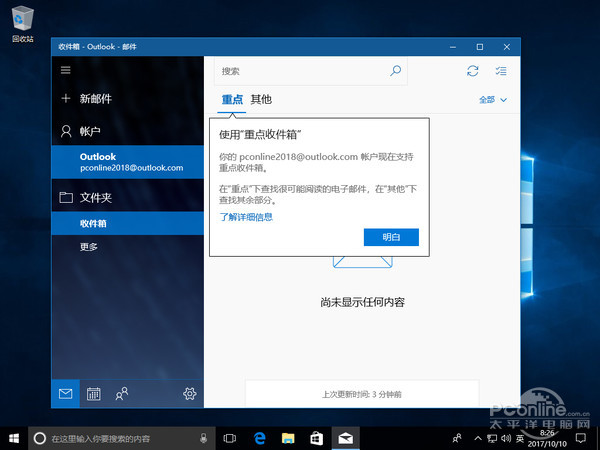Compose a new mail with 新邮件
This screenshot has width=600, height=450.
coord(127,99)
